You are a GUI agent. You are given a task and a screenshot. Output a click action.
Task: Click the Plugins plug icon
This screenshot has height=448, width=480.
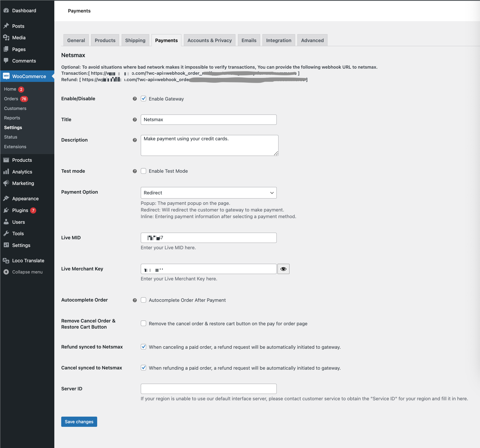(6, 210)
